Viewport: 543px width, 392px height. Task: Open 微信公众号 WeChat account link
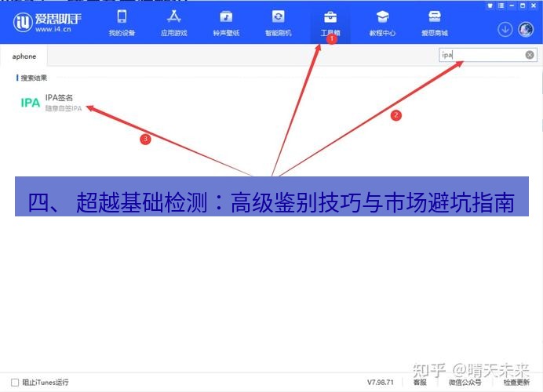465,383
